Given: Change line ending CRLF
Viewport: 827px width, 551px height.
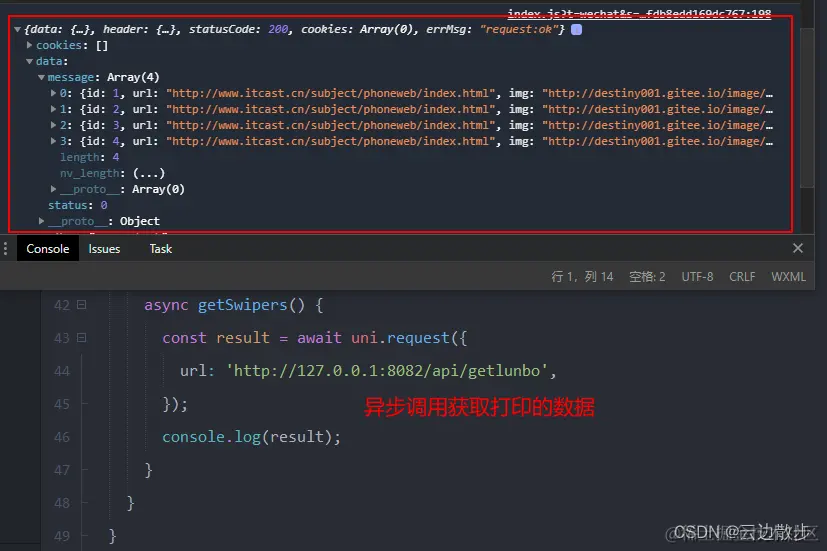Looking at the screenshot, I should [x=742, y=276].
